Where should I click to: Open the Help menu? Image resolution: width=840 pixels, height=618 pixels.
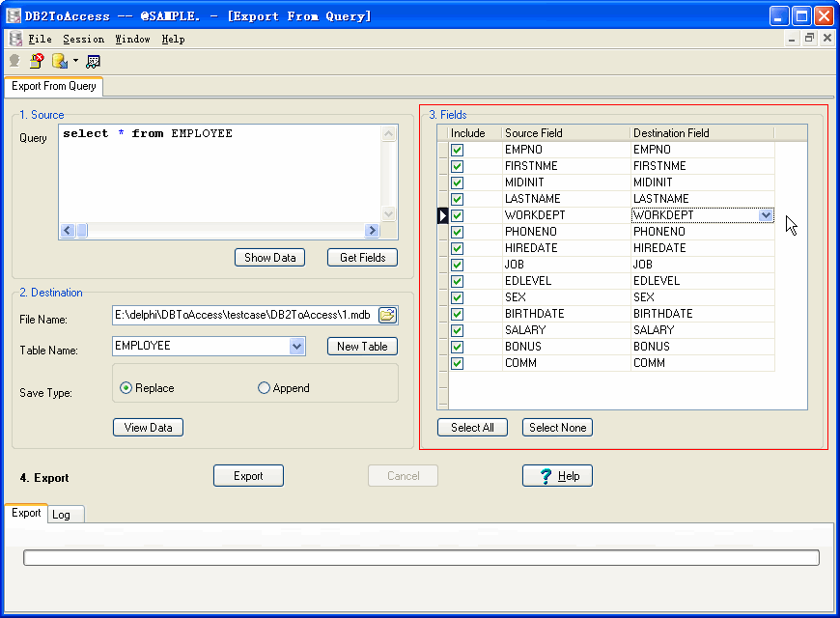173,40
